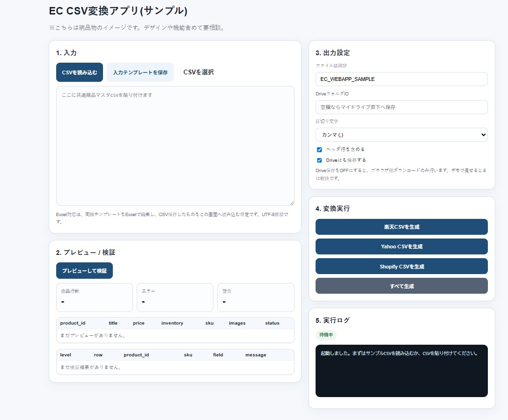This screenshot has width=508, height=420.
Task: Click the product_id header in preview table
Action: pyautogui.click(x=73, y=323)
